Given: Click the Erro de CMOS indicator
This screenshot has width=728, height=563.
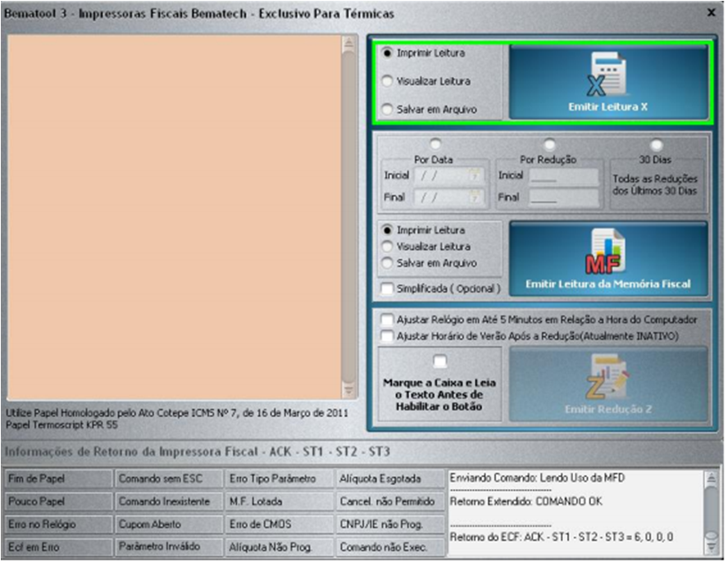Looking at the screenshot, I should click(280, 524).
